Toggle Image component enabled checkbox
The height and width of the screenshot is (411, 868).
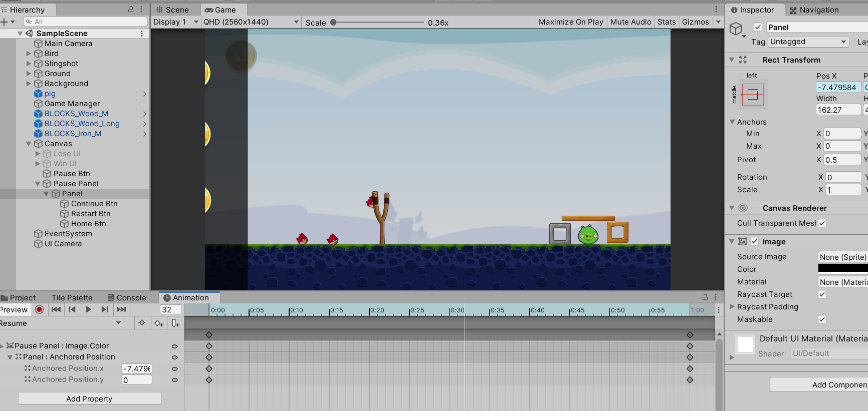(754, 241)
